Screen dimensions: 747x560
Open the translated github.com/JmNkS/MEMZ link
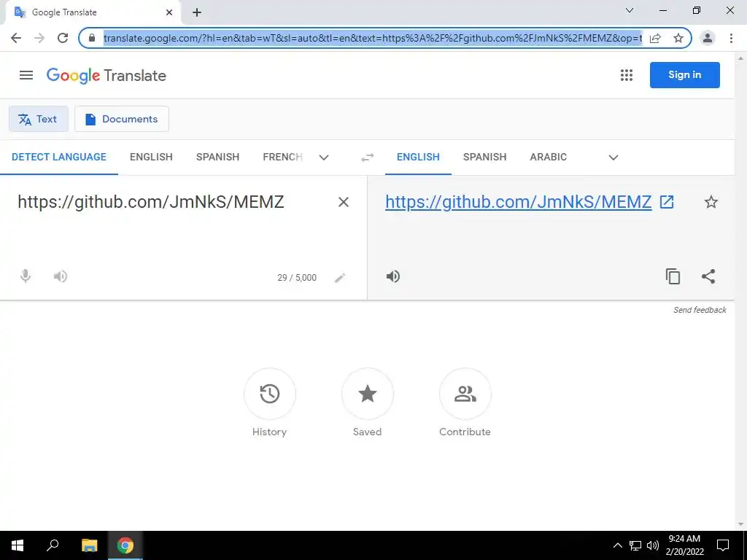click(519, 202)
